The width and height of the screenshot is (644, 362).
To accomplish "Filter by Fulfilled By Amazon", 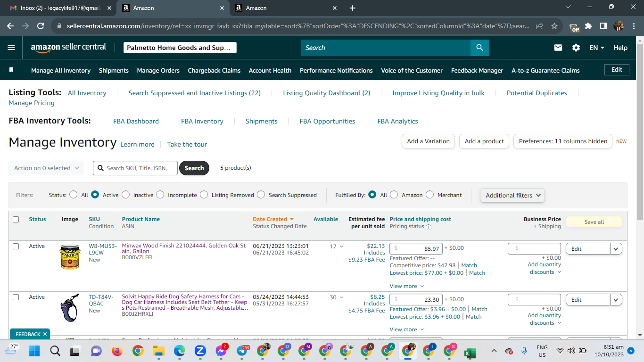I will pyautogui.click(x=394, y=195).
